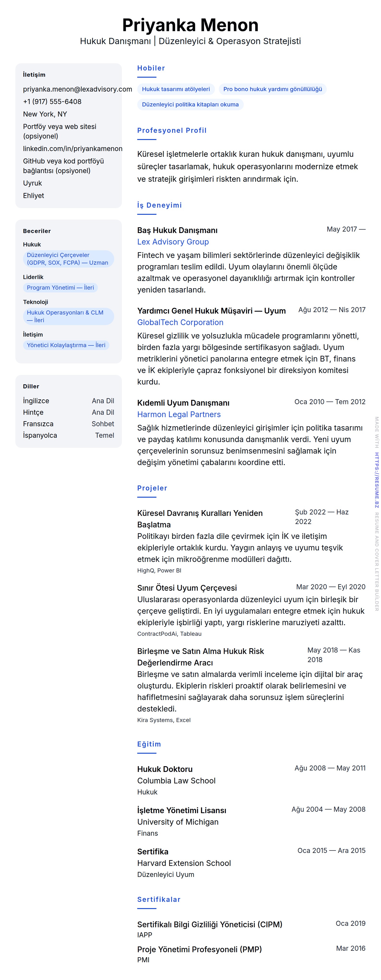Click the Düzenleyici politika kitapları okuma tag
Screen dimensions: 381x980
click(x=190, y=105)
